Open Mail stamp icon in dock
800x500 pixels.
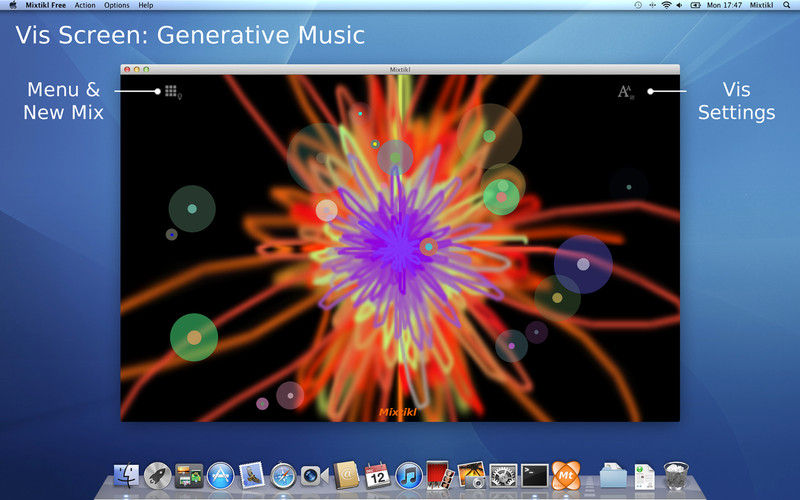[x=252, y=475]
